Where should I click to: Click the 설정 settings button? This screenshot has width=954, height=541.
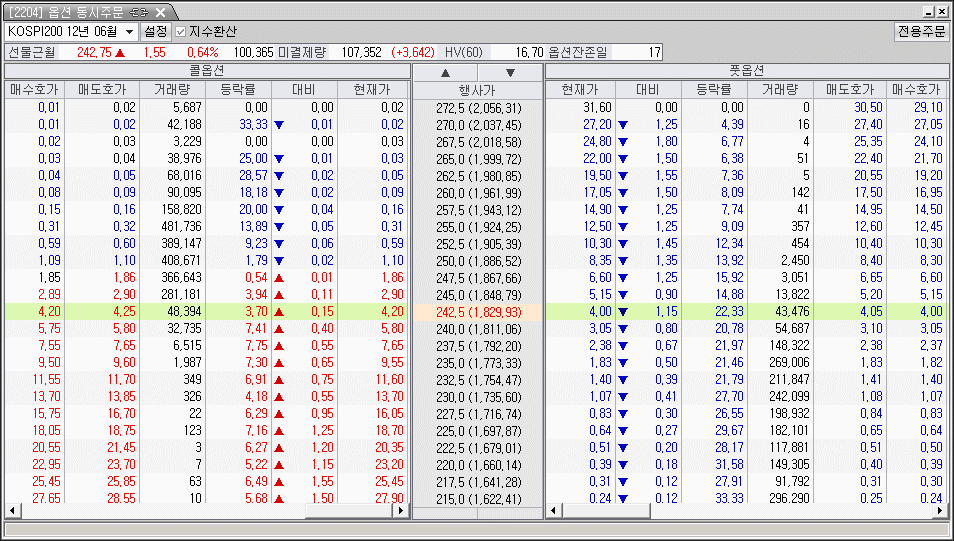tap(155, 32)
